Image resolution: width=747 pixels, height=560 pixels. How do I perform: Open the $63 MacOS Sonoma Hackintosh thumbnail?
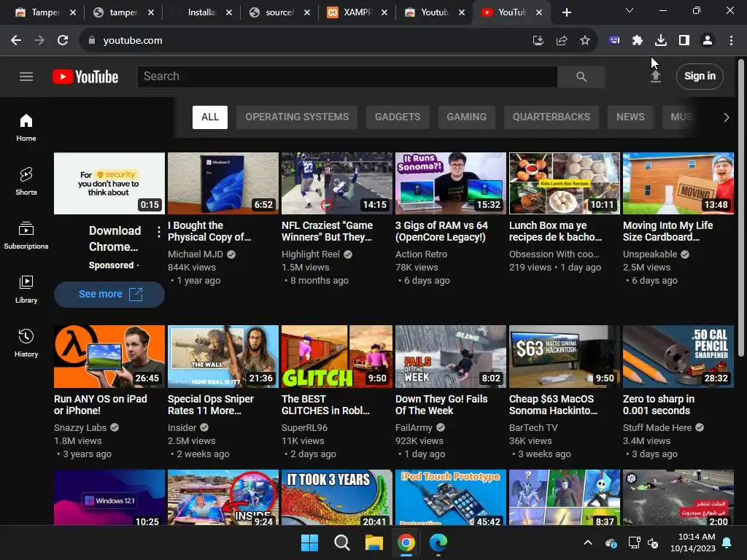pyautogui.click(x=565, y=357)
